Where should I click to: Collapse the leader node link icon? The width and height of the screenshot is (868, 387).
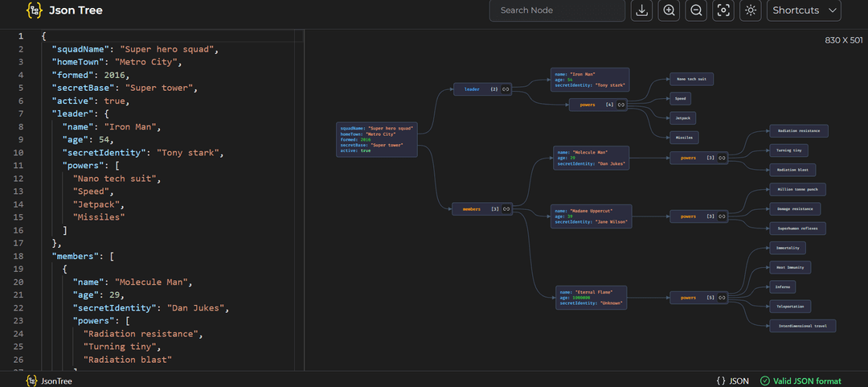[x=506, y=89]
